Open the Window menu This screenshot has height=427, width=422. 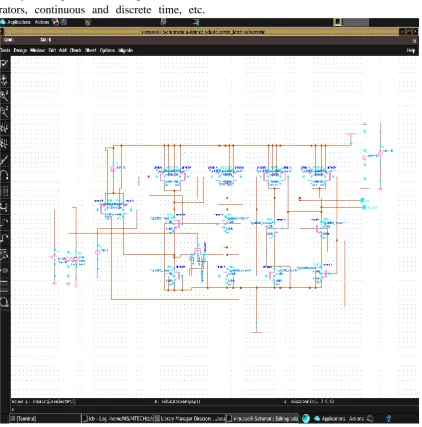pos(37,50)
